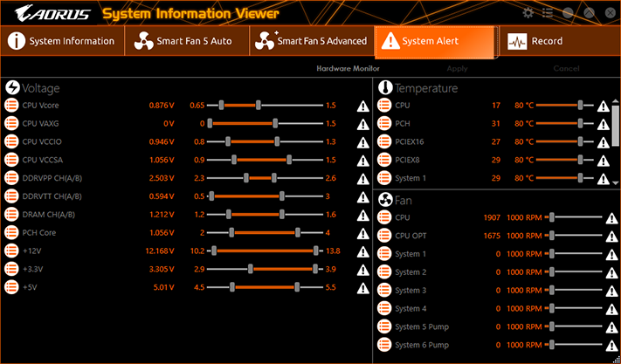Click the list view icon in title bar
621x364 pixels.
tap(548, 13)
